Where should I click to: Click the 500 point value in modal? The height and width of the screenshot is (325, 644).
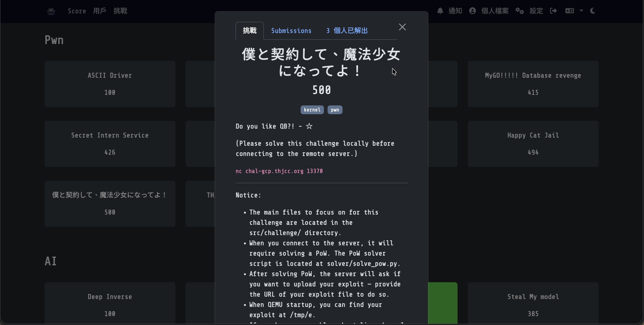[x=322, y=90]
